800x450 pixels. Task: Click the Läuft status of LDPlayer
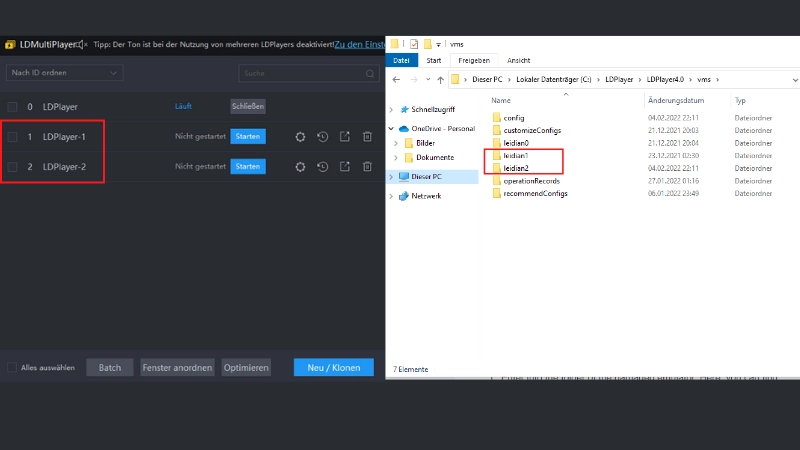coord(183,107)
